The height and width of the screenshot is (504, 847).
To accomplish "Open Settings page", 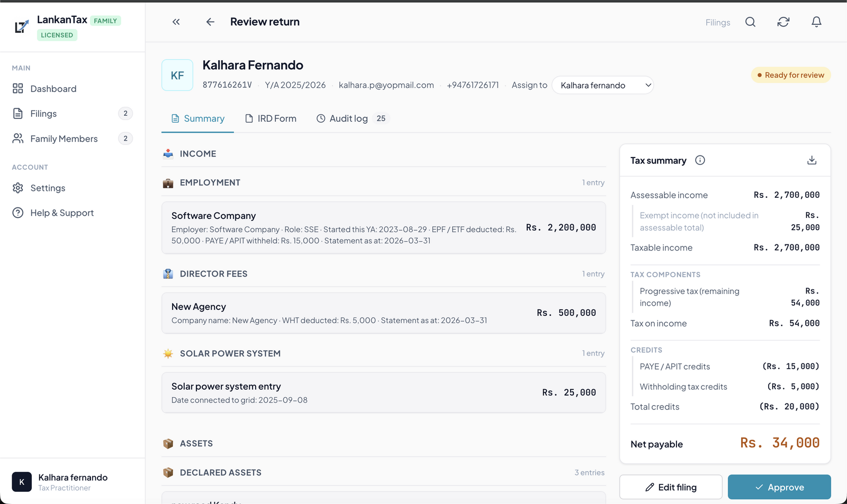I will point(73,188).
